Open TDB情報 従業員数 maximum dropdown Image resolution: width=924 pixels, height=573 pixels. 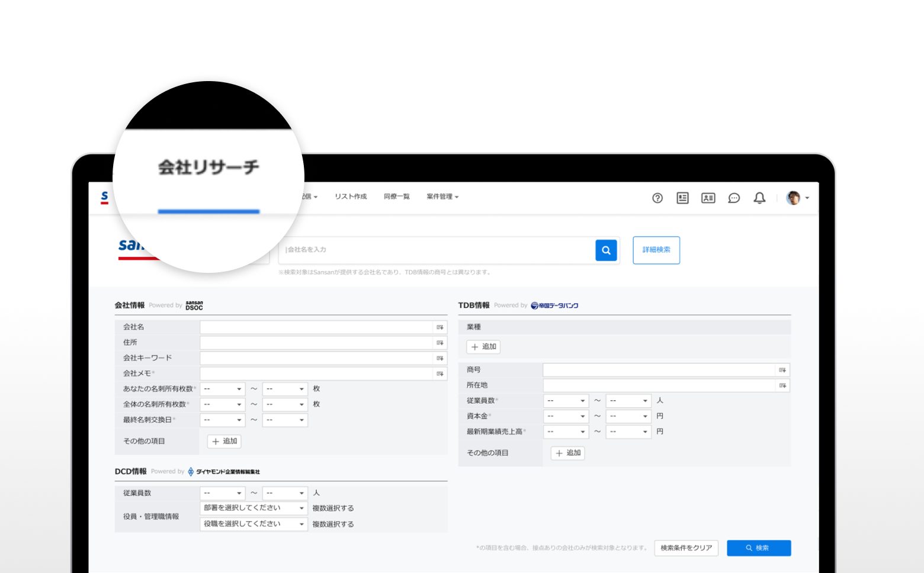[x=628, y=401]
